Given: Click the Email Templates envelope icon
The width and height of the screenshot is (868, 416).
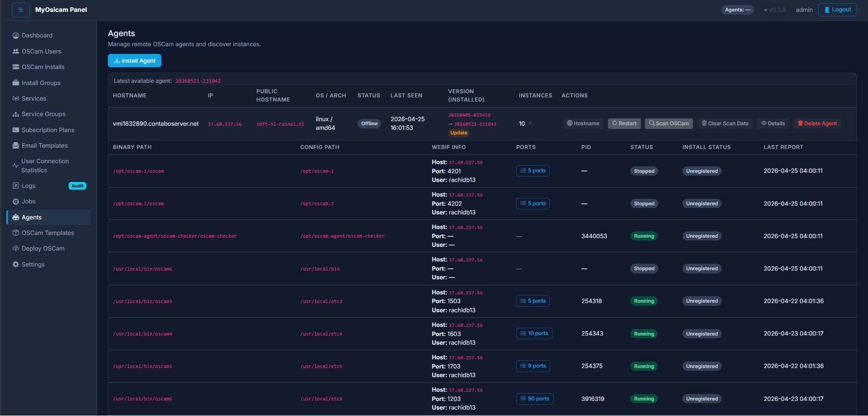Looking at the screenshot, I should (16, 145).
